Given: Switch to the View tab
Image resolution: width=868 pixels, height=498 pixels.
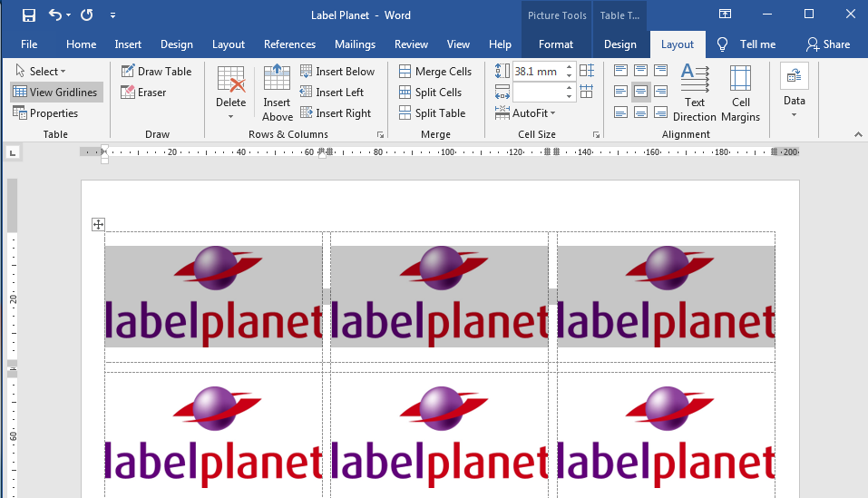Looking at the screenshot, I should [x=458, y=44].
